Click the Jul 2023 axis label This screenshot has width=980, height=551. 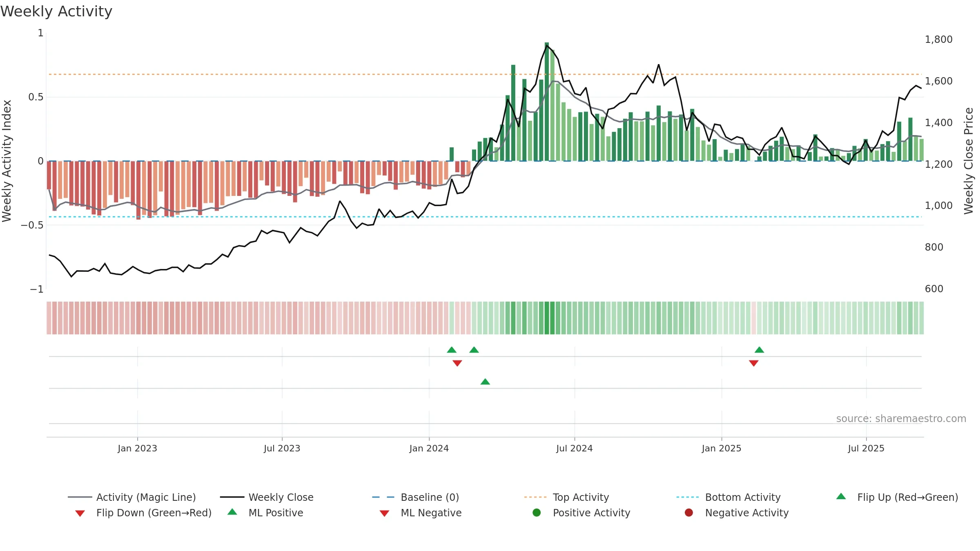282,449
